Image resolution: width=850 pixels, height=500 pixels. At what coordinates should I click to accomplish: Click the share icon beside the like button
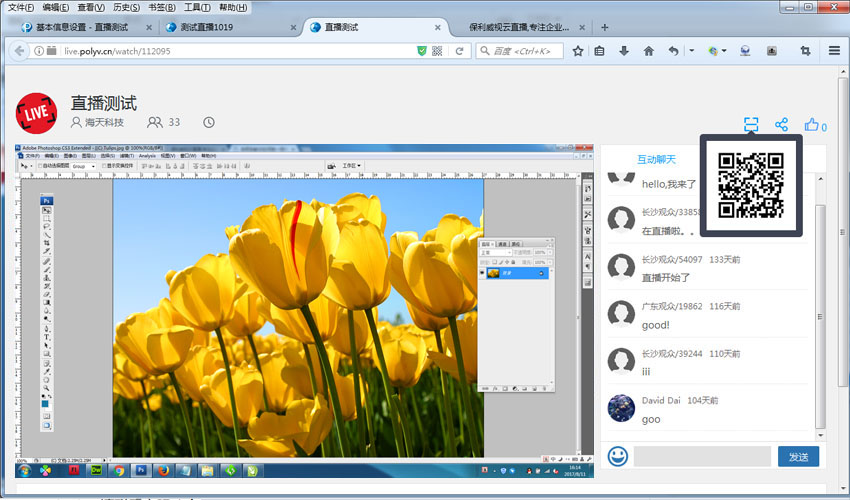point(782,125)
